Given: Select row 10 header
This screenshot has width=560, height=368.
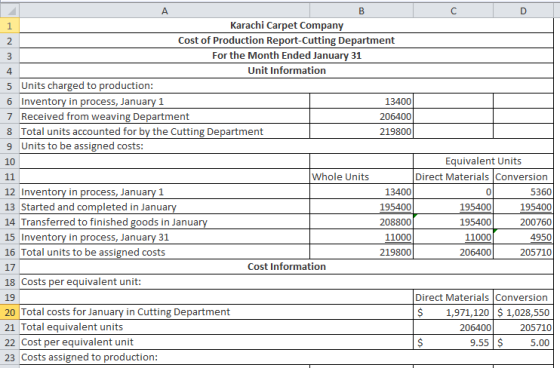Looking at the screenshot, I should point(10,161).
